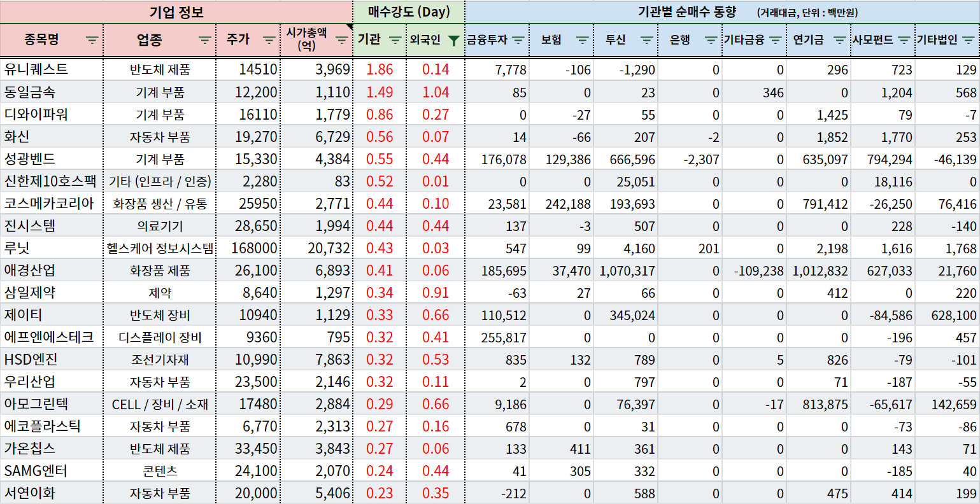
Task: Select 성광벤드's 사모펀드 value 794,294
Action: tap(883, 158)
